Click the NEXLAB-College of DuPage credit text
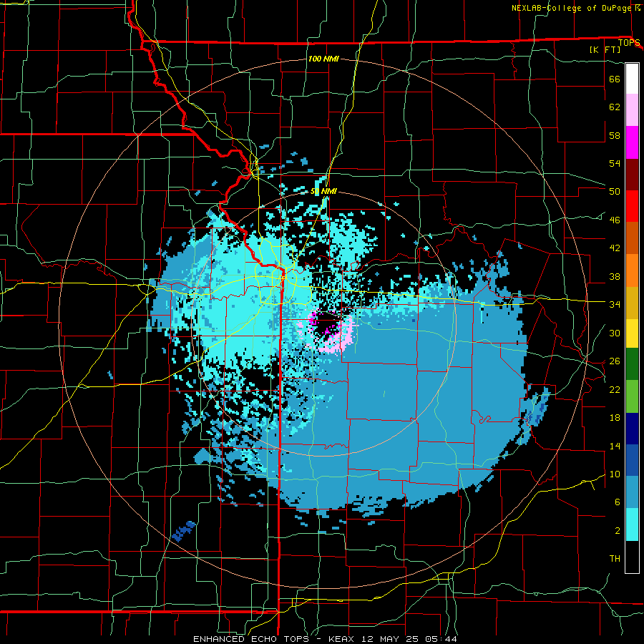The image size is (644, 644). pyautogui.click(x=572, y=8)
